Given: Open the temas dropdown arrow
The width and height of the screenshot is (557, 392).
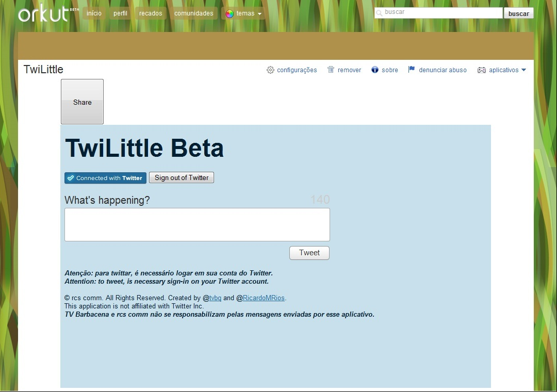Looking at the screenshot, I should coord(259,14).
